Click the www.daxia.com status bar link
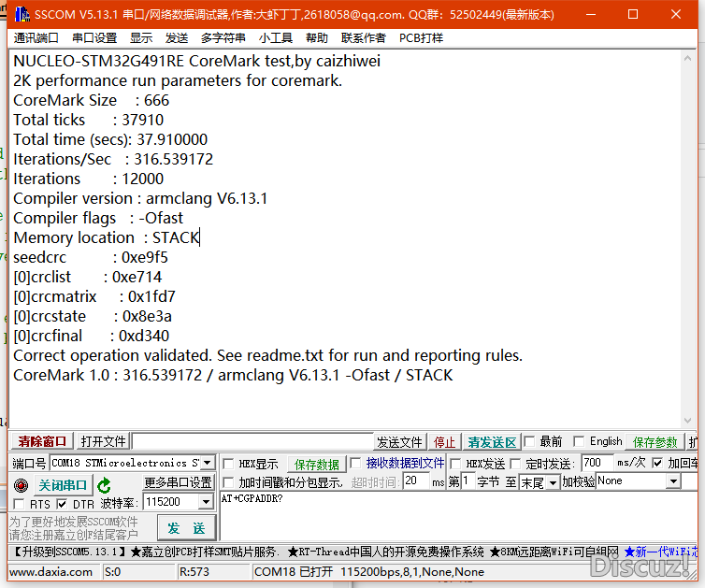Image resolution: width=705 pixels, height=588 pixels. pos(50,572)
